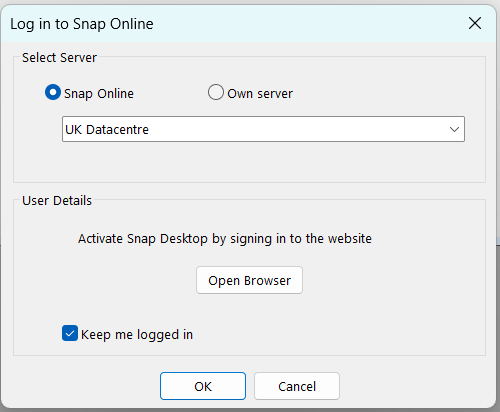Screen dimensions: 500x412
Task: Close the Log in to Snap Online dialog
Action: click(x=475, y=23)
